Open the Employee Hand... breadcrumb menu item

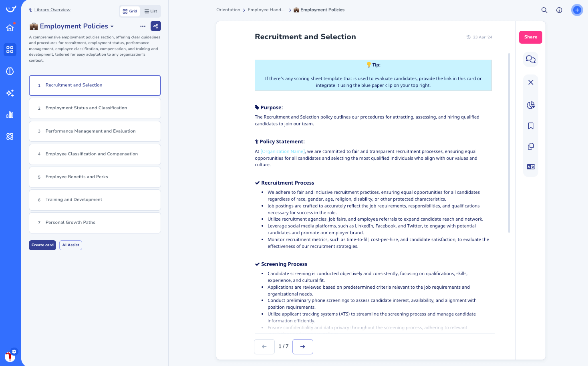(266, 10)
